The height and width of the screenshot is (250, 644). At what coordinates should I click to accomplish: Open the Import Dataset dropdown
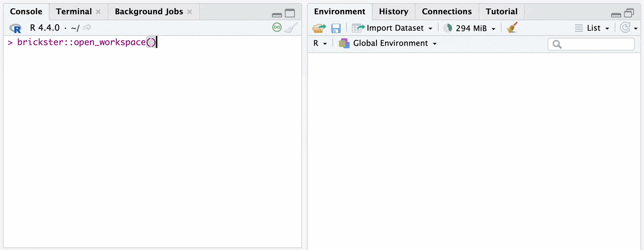(x=392, y=28)
